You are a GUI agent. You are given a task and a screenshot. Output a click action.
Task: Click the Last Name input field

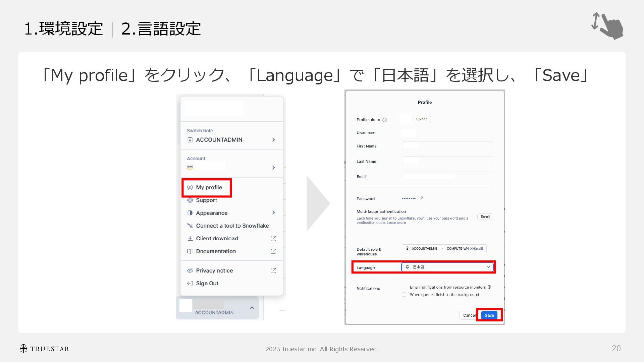click(447, 161)
